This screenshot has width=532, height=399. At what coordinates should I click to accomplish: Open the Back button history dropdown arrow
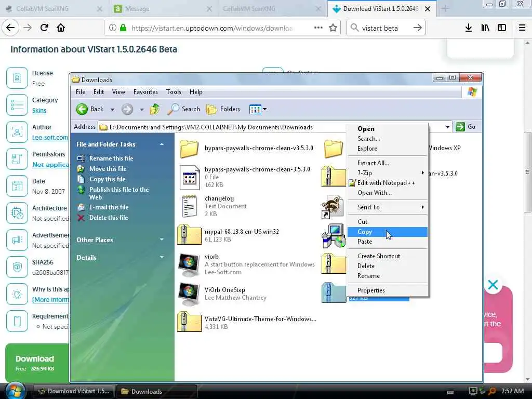coord(112,109)
